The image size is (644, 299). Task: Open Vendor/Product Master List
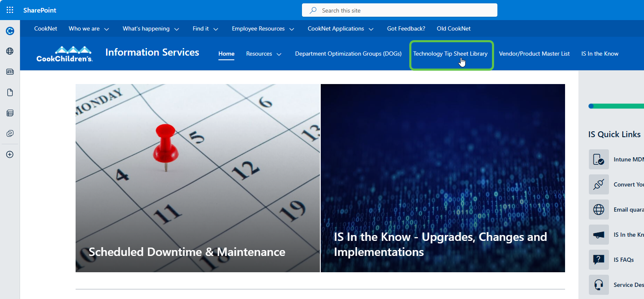click(x=534, y=54)
